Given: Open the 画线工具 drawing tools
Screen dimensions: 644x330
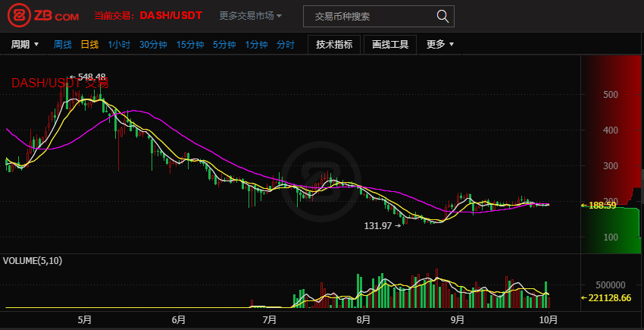Looking at the screenshot, I should click(x=390, y=45).
